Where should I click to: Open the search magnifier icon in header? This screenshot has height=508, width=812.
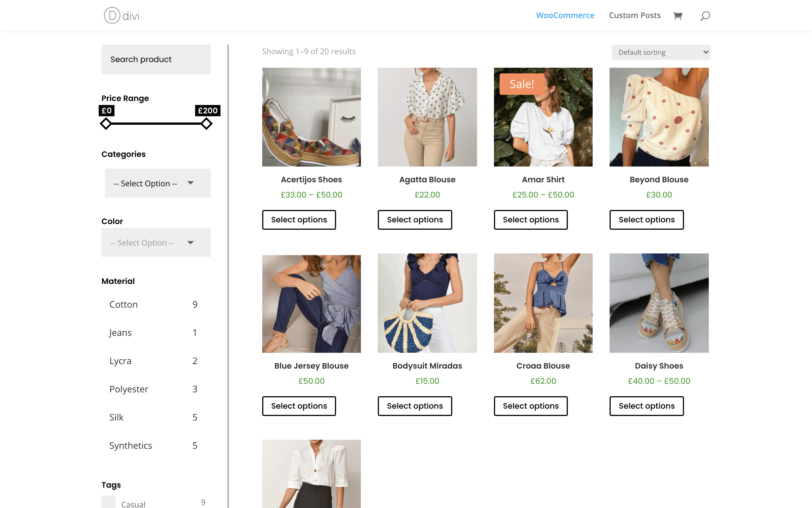705,16
